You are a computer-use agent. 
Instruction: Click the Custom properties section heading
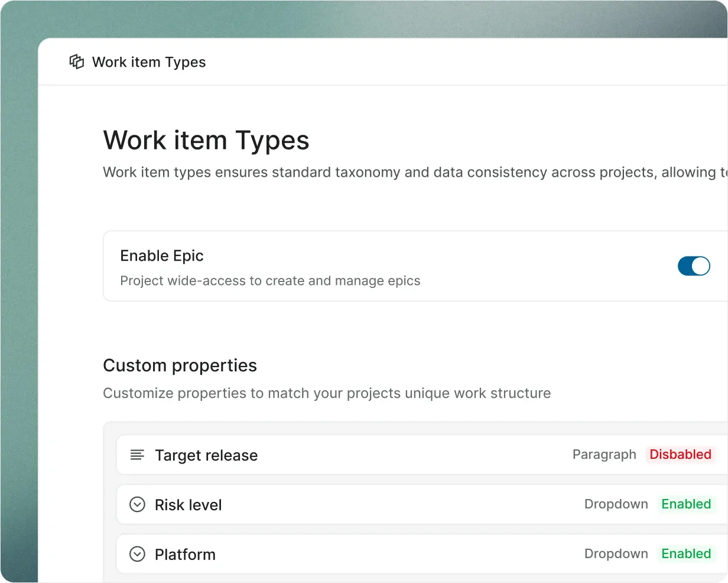pos(180,365)
